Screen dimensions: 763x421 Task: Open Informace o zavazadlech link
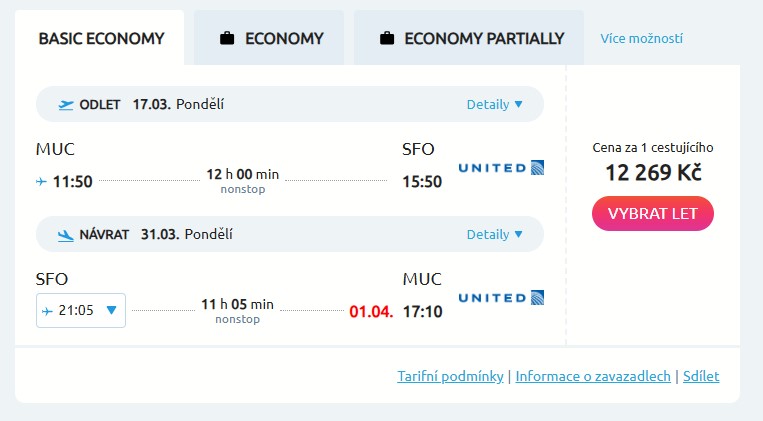(x=593, y=377)
